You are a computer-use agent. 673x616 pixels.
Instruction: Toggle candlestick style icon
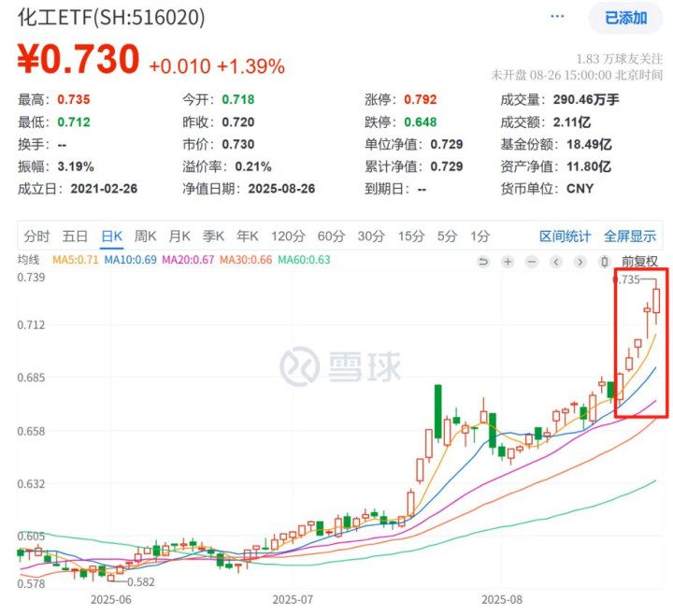pos(605,262)
